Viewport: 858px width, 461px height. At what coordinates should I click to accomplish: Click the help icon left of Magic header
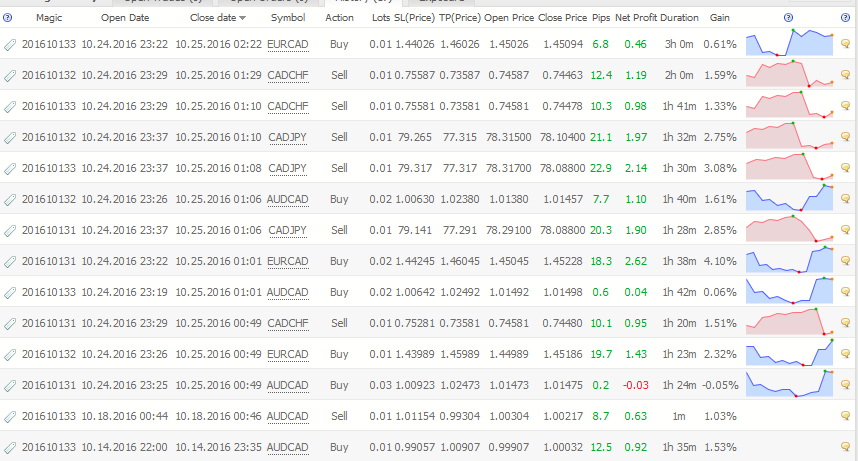tap(7, 18)
